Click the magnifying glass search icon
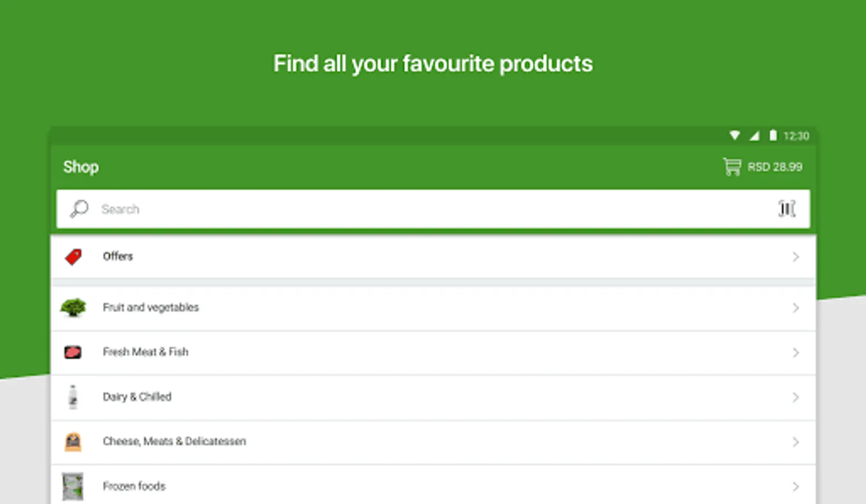The width and height of the screenshot is (866, 504). click(79, 209)
